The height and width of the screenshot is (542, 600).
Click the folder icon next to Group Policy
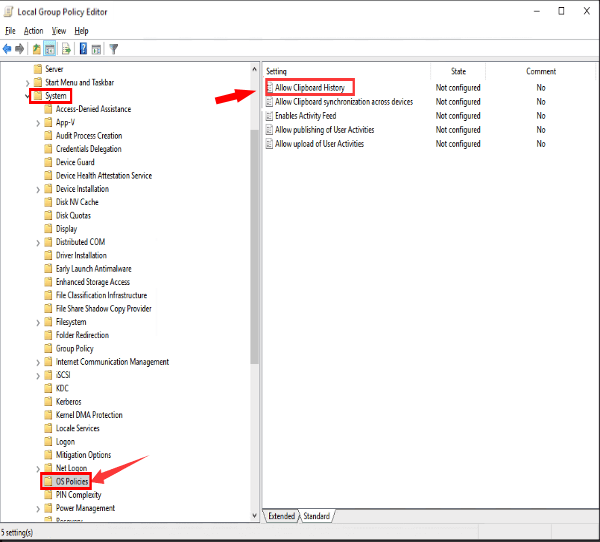(48, 348)
